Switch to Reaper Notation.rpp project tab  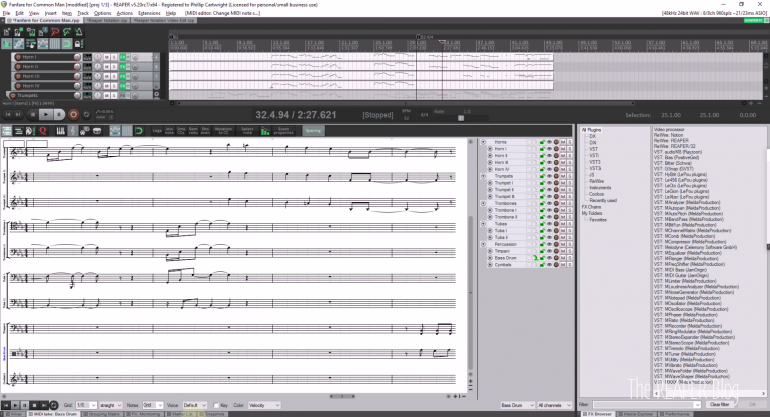pos(107,21)
